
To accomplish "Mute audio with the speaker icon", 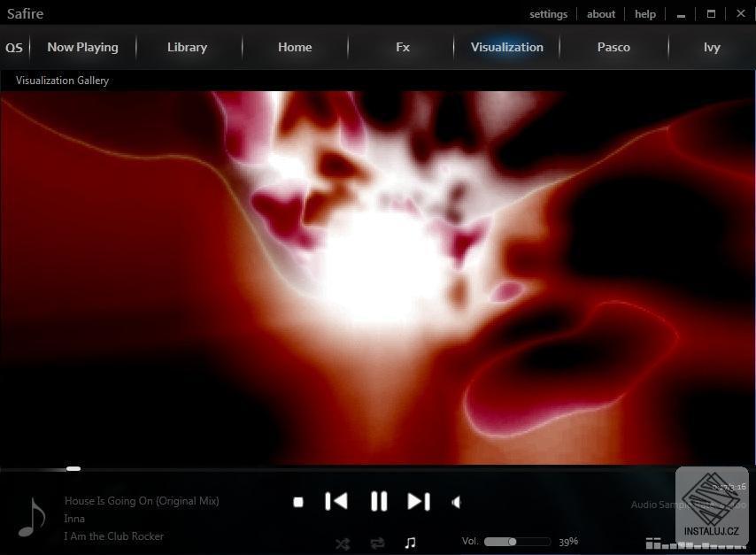I will [x=457, y=503].
